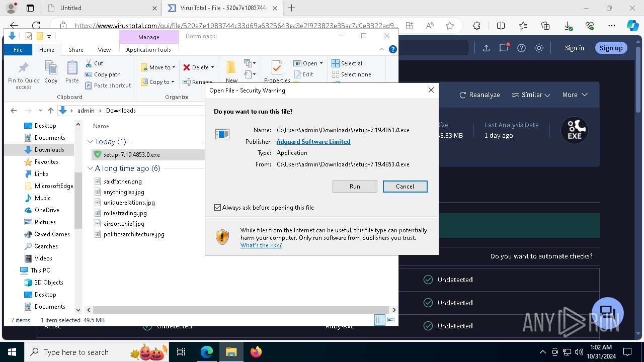Click the Sign up button
This screenshot has height=362, width=644.
pos(611,48)
